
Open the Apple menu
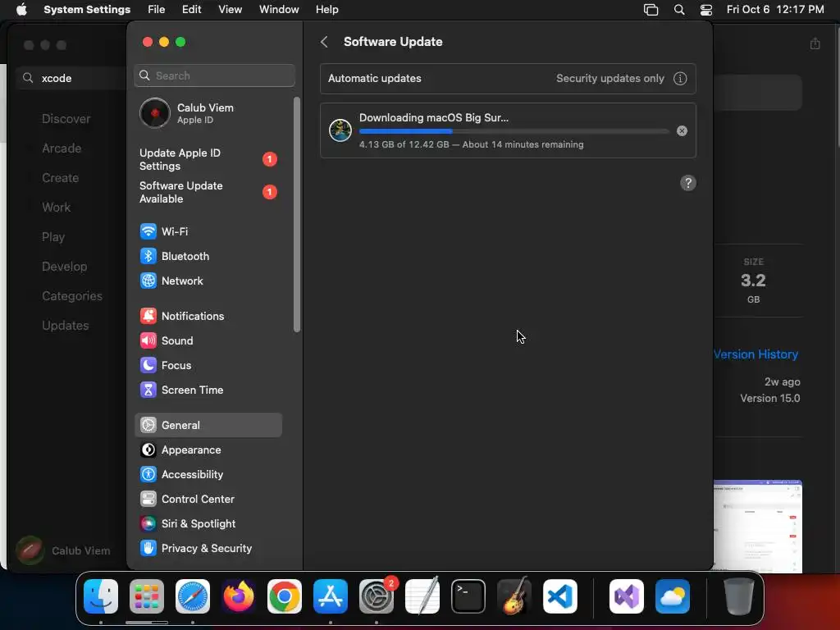pos(21,10)
